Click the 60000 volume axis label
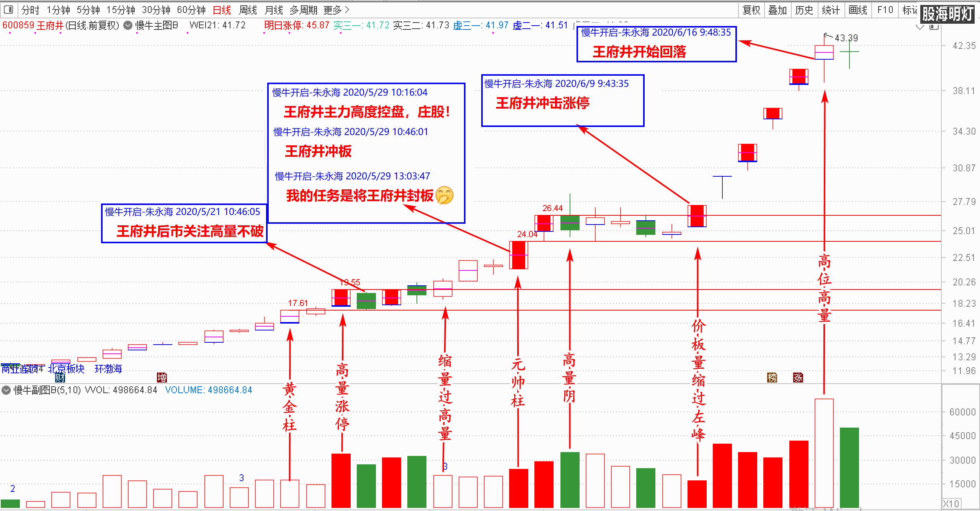Viewport: 980px width, 511px height. click(x=962, y=412)
